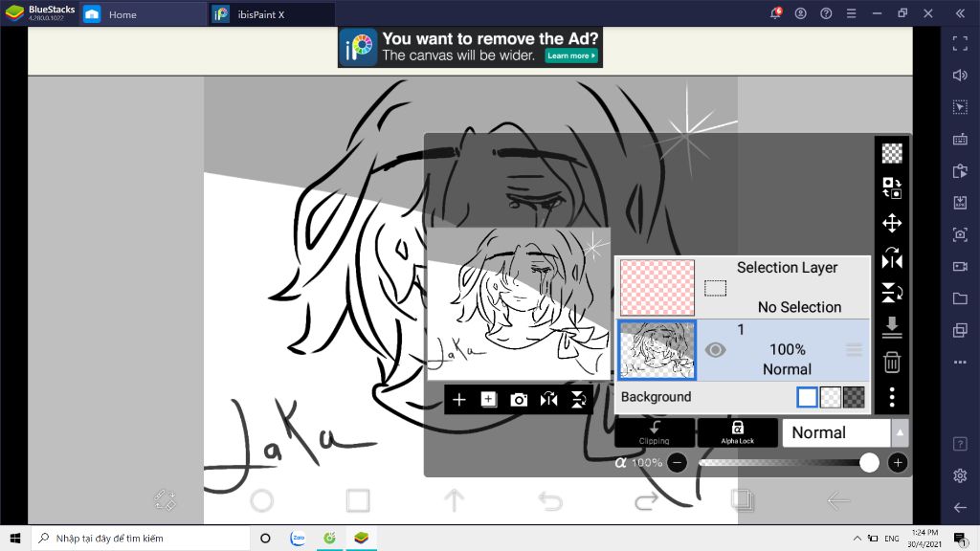This screenshot has height=551, width=980.
Task: Click undo arrow in bottom toolbar
Action: [550, 500]
